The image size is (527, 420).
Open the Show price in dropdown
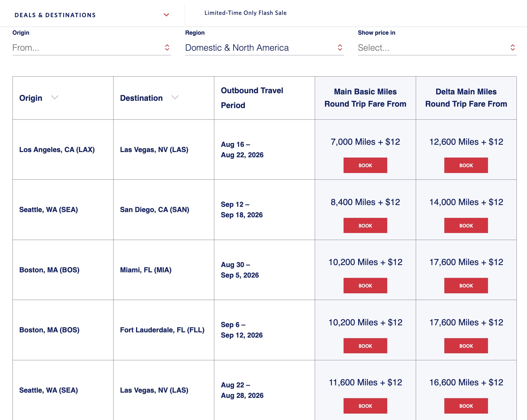(x=437, y=47)
